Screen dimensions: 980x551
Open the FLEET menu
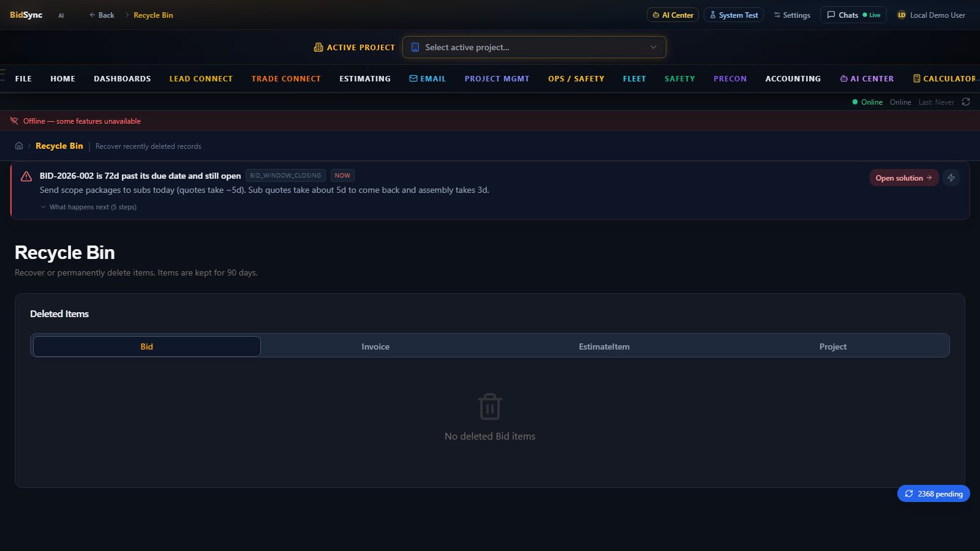pos(635,78)
